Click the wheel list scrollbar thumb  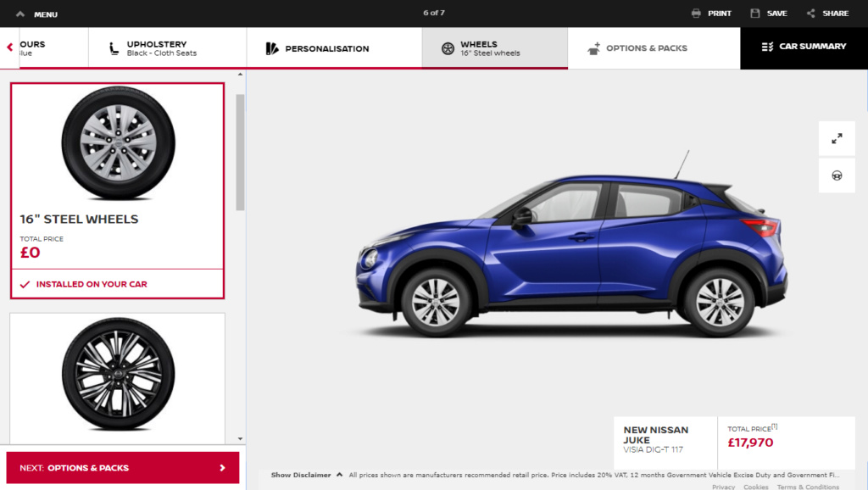pos(240,153)
